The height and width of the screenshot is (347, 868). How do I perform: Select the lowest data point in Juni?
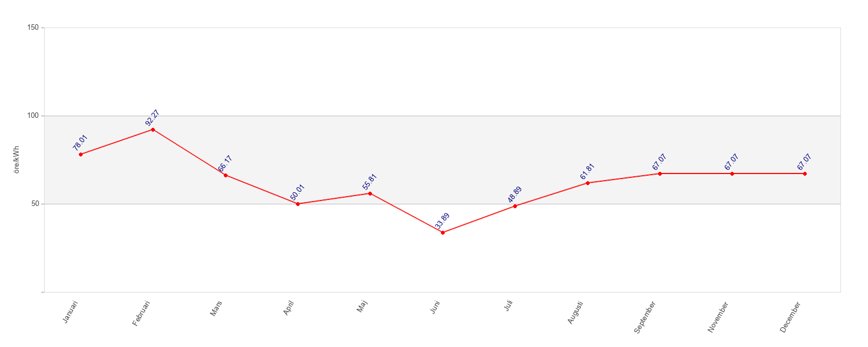tap(443, 232)
